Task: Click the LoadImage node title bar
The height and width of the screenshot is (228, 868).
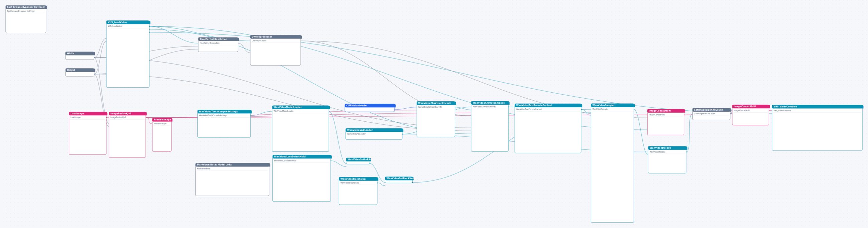Action: pos(88,114)
